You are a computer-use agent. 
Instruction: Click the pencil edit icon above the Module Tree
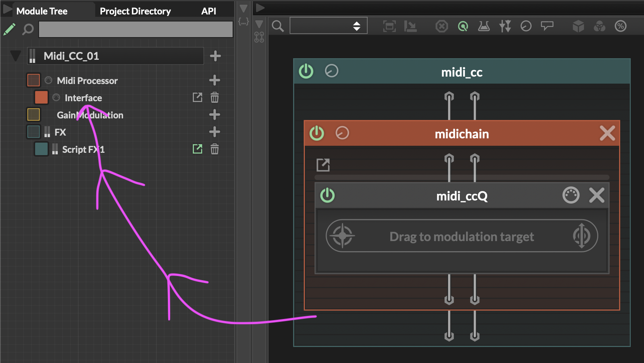10,29
